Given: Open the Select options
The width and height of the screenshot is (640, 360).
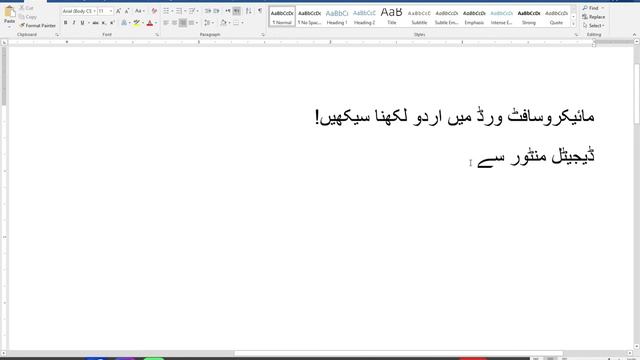Looking at the screenshot, I should tap(593, 25).
